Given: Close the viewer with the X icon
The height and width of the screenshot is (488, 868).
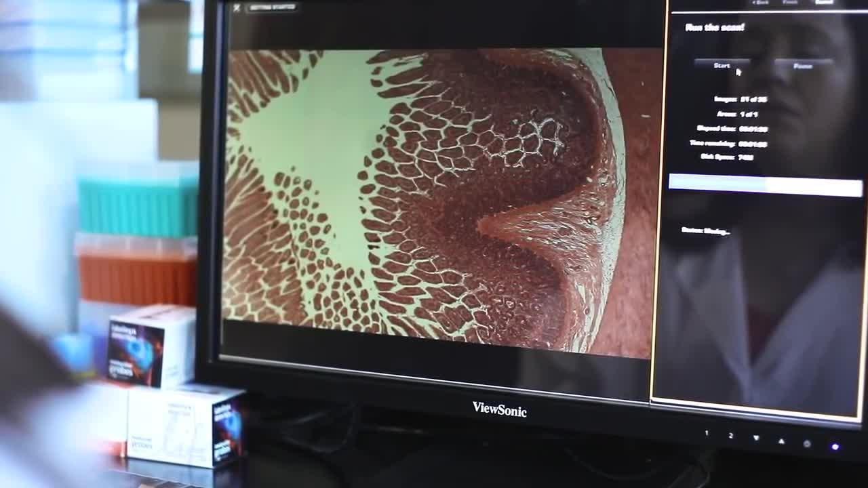Looking at the screenshot, I should (x=237, y=8).
